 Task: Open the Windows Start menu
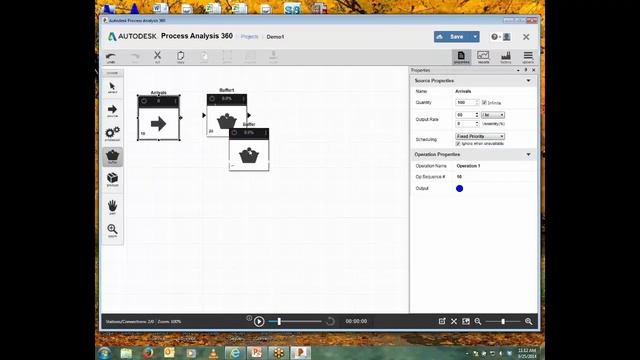(104, 353)
